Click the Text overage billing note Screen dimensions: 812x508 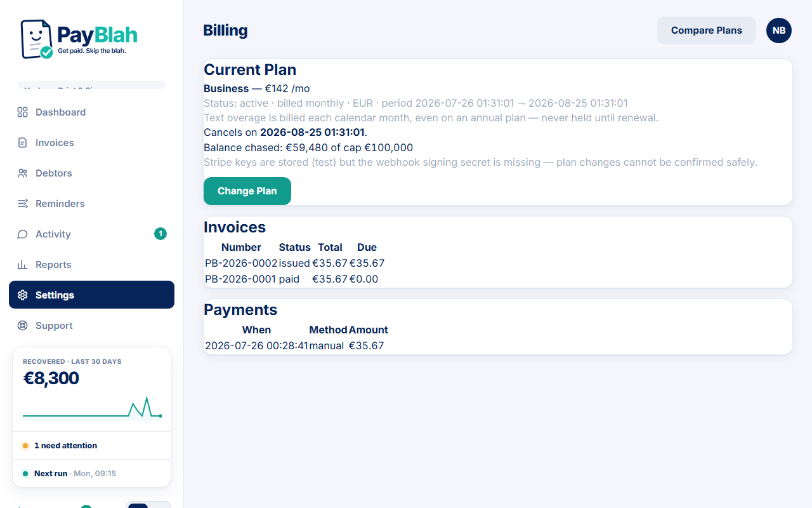tap(431, 117)
